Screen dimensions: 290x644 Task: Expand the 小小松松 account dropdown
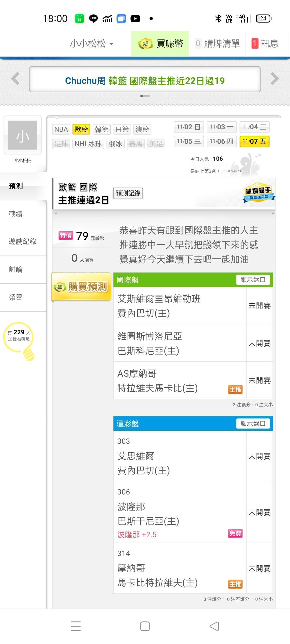tap(92, 44)
